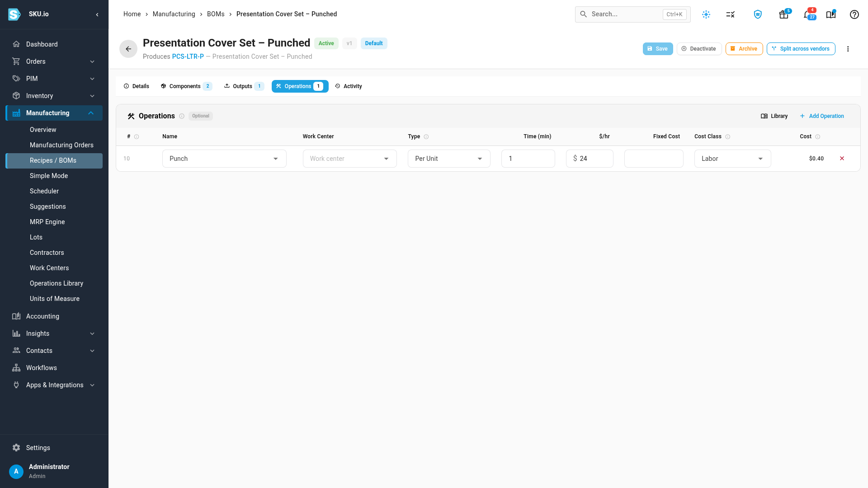The height and width of the screenshot is (488, 868).
Task: Open the PCS-LTR-P product link
Action: coord(188,56)
